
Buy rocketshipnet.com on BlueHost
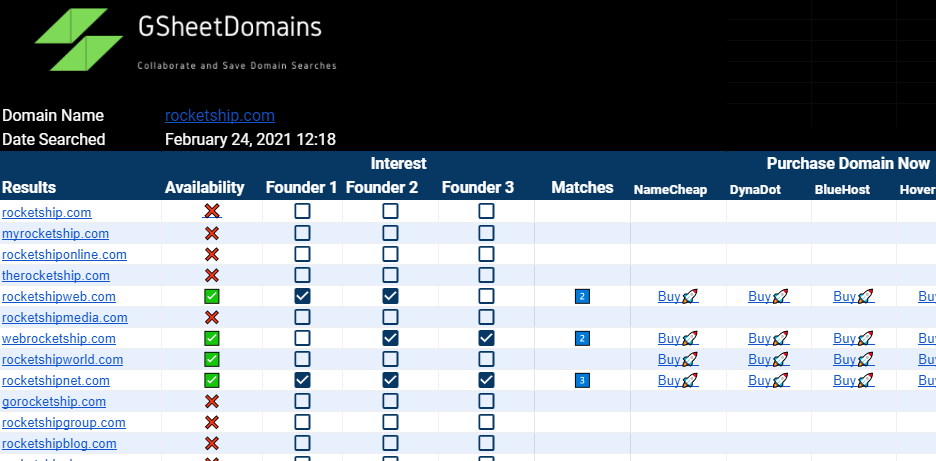click(x=854, y=380)
